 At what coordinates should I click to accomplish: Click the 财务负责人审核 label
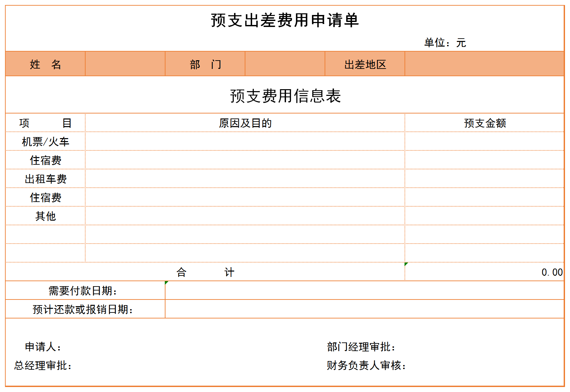366,365
